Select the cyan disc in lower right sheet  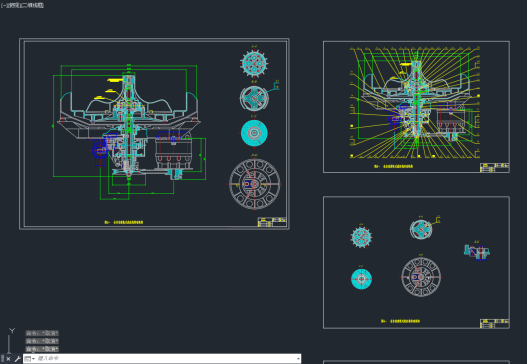point(361,279)
